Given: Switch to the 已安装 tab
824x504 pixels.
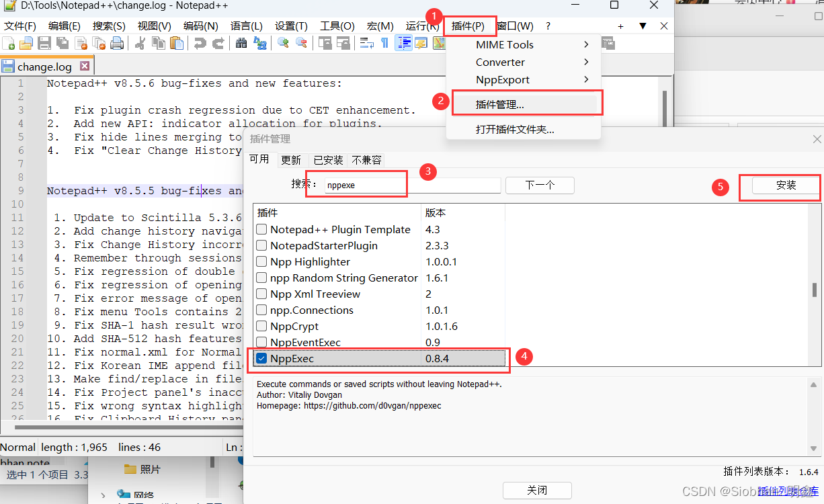Looking at the screenshot, I should point(328,160).
